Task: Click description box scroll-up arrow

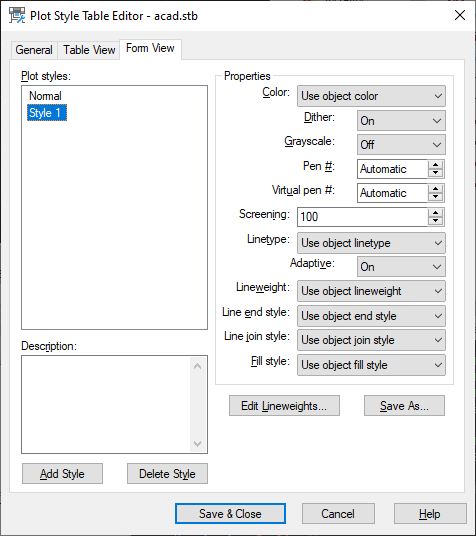Action: [197, 366]
